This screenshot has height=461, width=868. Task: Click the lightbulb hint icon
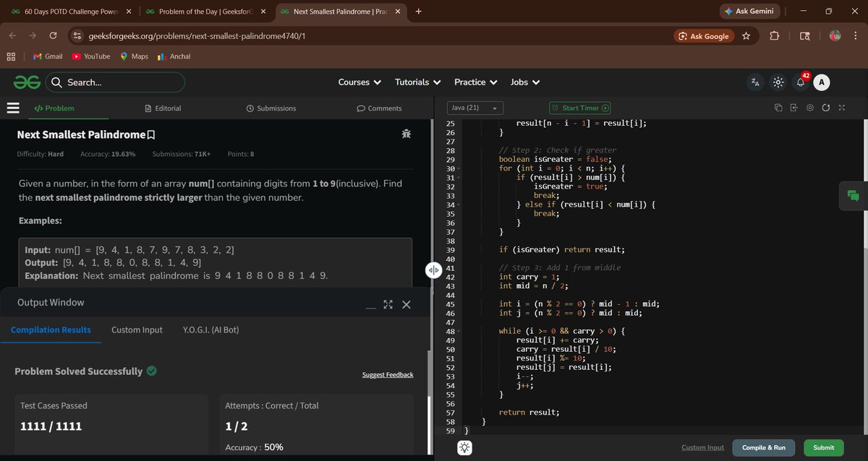[466, 448]
